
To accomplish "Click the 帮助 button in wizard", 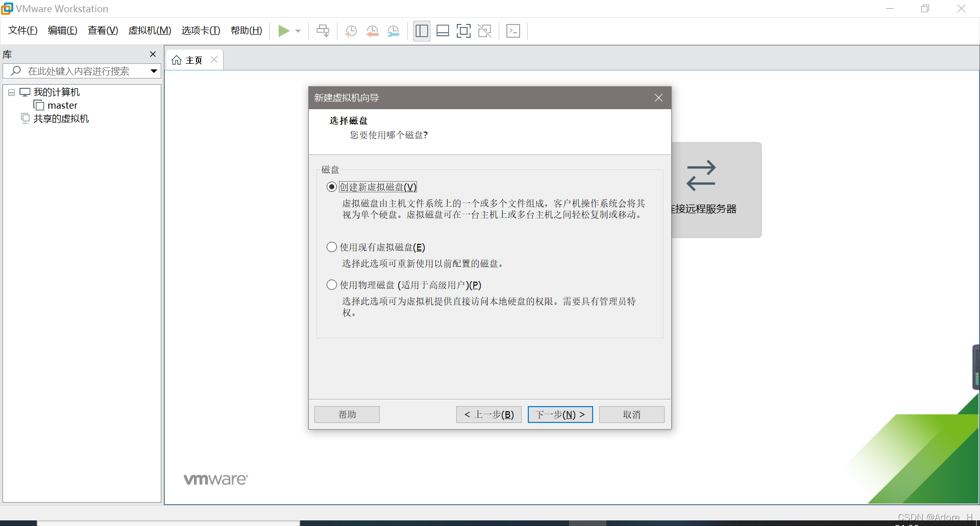I will point(347,414).
